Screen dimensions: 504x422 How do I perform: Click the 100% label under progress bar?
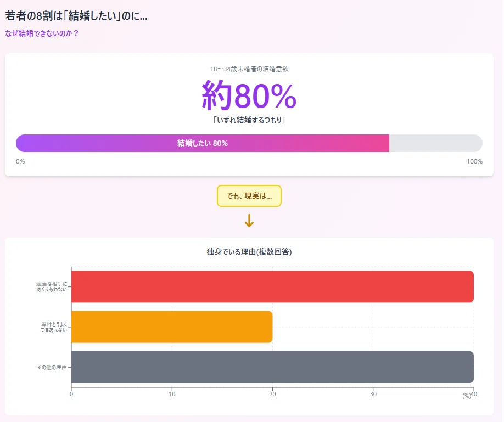point(475,161)
